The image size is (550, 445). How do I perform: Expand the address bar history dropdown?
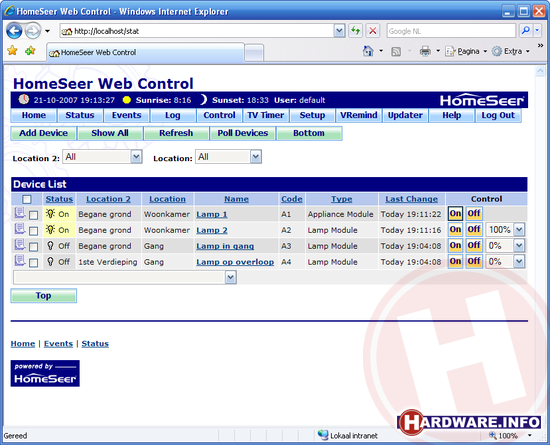click(x=339, y=31)
